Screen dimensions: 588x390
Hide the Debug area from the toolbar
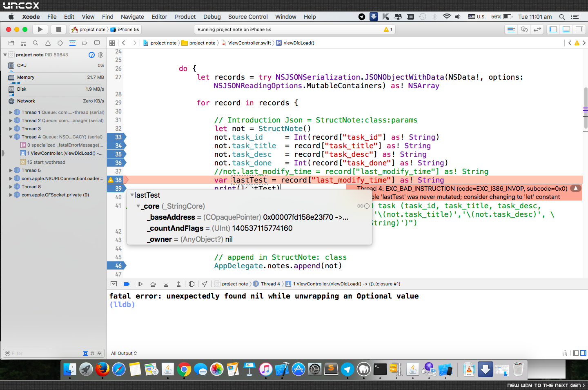(x=566, y=29)
